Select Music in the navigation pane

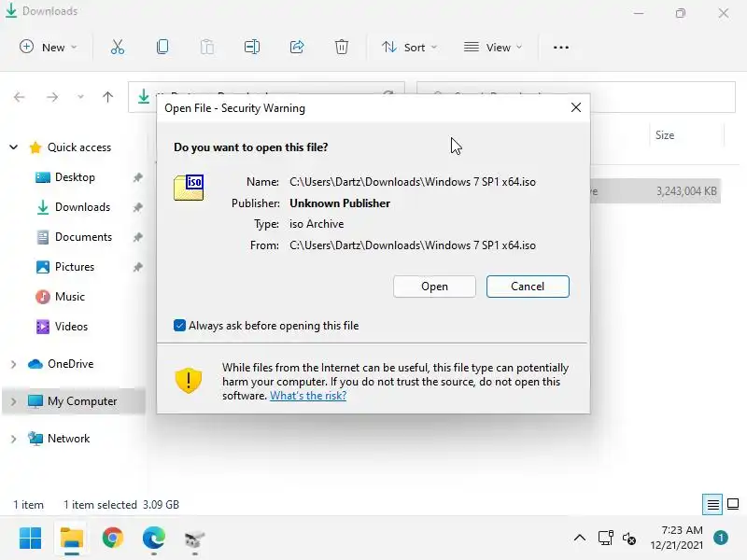69,297
